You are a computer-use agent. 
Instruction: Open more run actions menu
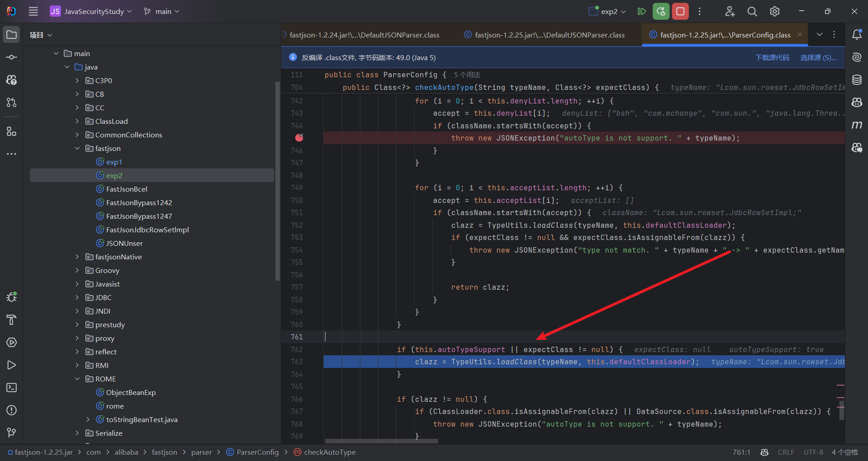coord(699,11)
